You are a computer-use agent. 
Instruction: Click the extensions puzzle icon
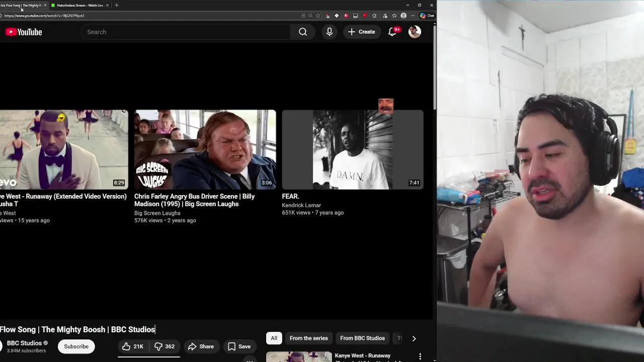tap(374, 16)
